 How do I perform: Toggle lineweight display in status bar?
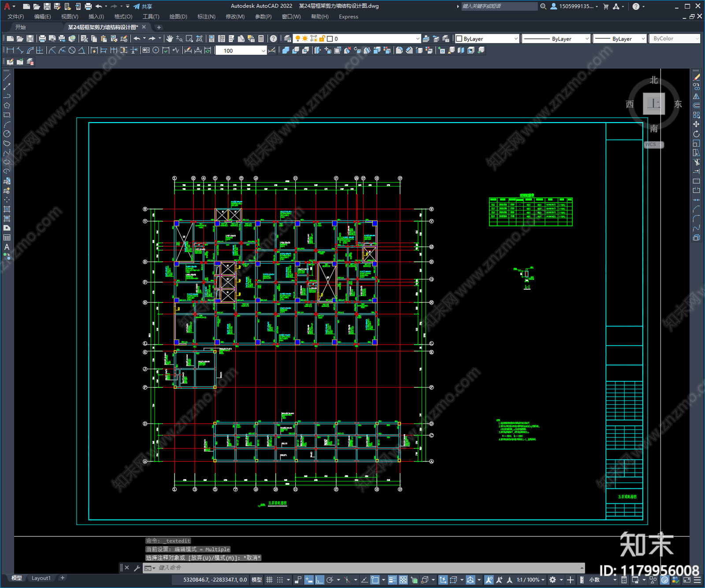[x=393, y=580]
